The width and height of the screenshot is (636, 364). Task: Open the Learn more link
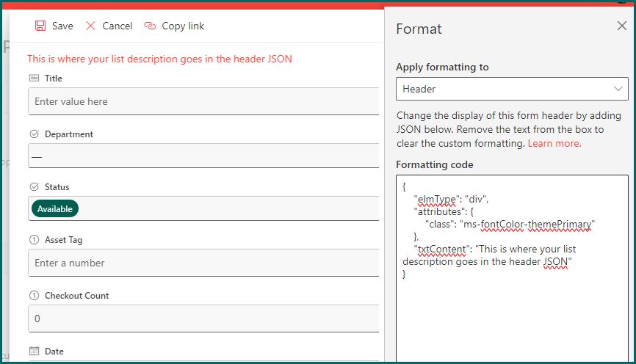554,143
